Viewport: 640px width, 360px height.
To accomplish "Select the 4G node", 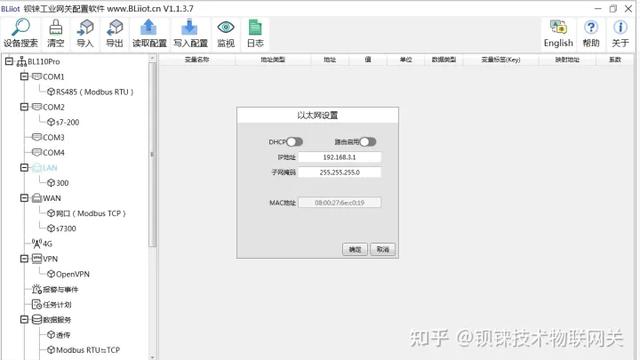I will 42,244.
